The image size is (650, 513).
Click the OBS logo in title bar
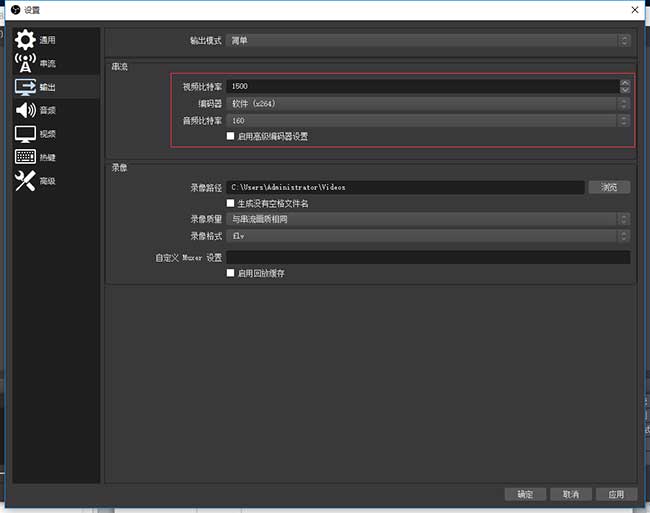pos(12,9)
